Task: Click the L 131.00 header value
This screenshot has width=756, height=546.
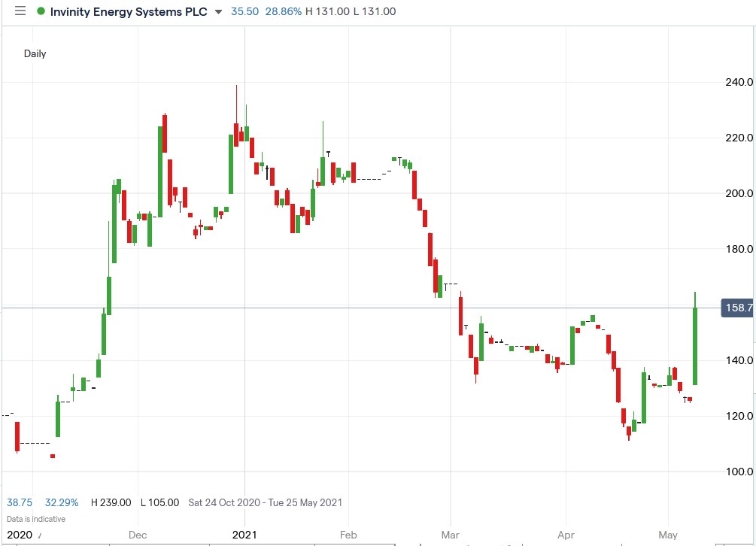Action: tap(375, 11)
